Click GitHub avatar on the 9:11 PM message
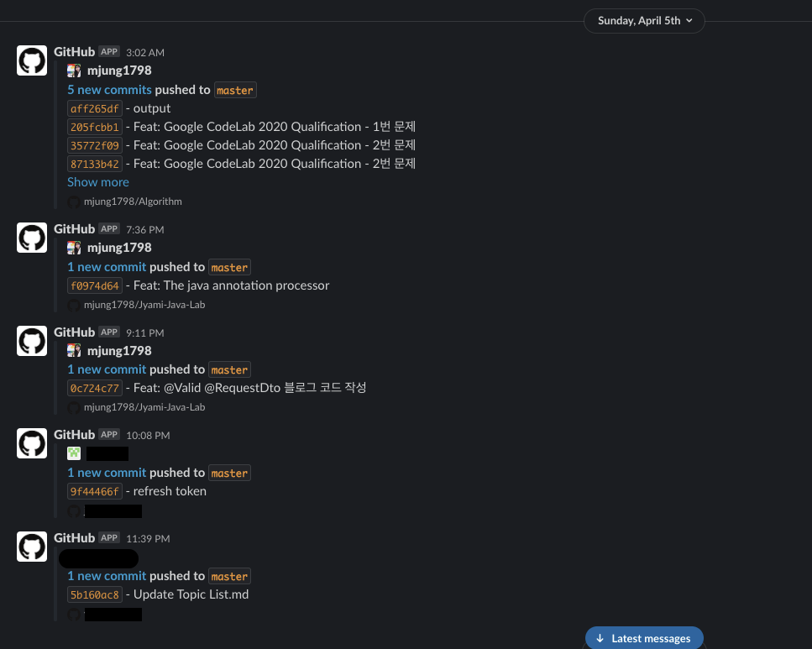The height and width of the screenshot is (649, 812). (32, 341)
